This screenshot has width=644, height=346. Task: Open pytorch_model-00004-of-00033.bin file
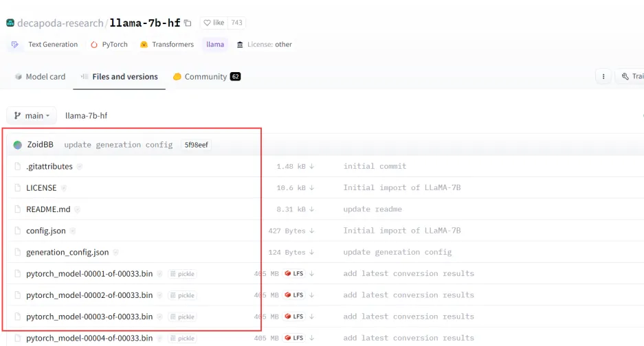[x=89, y=338]
